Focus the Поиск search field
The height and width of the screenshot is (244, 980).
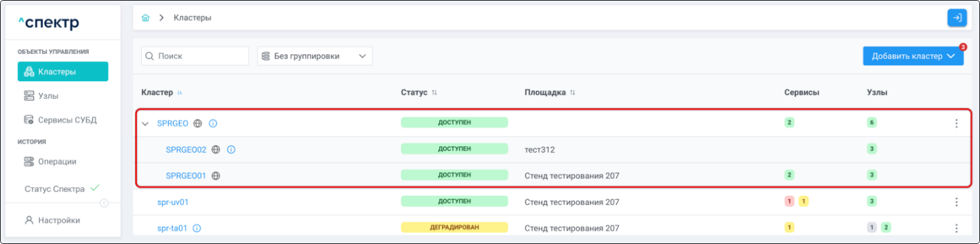click(x=195, y=56)
